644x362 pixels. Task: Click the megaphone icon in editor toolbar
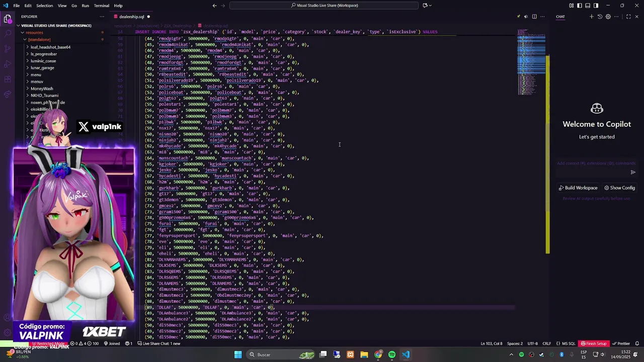click(x=526, y=17)
